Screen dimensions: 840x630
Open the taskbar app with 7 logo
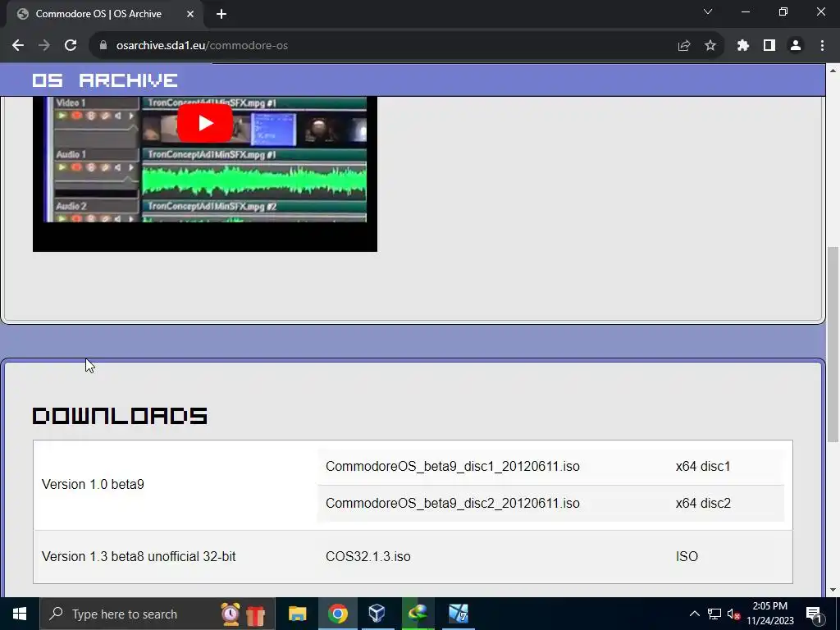point(458,614)
